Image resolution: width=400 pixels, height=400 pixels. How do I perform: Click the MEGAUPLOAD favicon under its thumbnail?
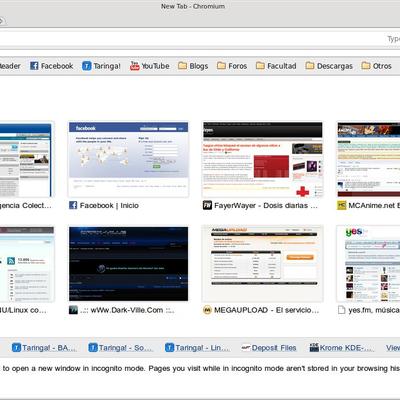pos(207,310)
